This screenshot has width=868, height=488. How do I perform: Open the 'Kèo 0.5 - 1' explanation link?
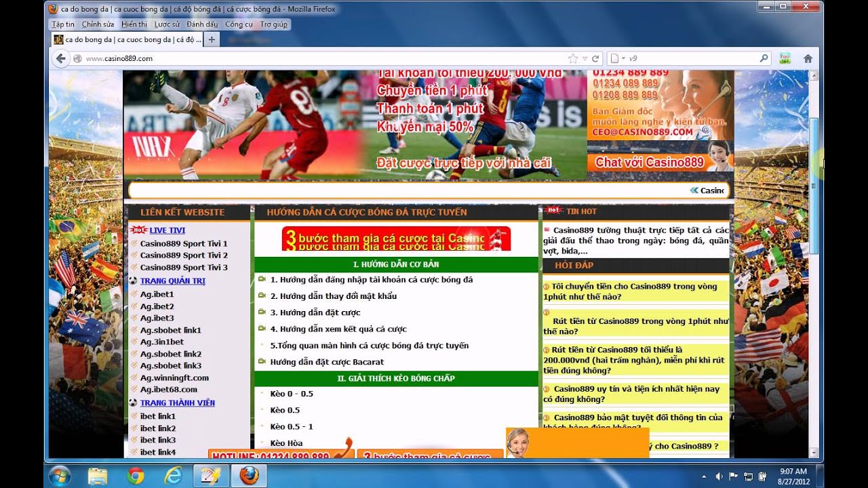(x=292, y=426)
